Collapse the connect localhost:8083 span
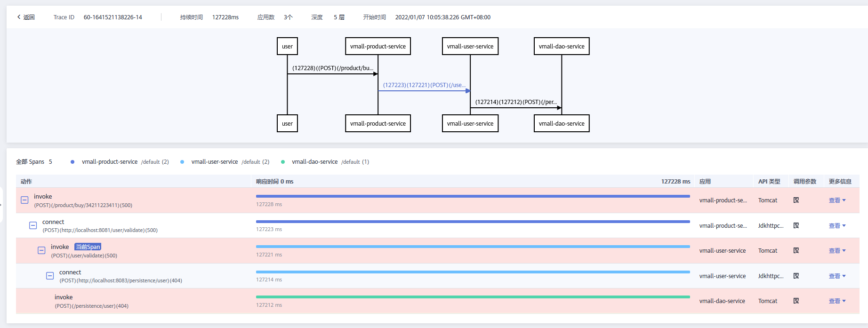The image size is (868, 328). coord(50,276)
